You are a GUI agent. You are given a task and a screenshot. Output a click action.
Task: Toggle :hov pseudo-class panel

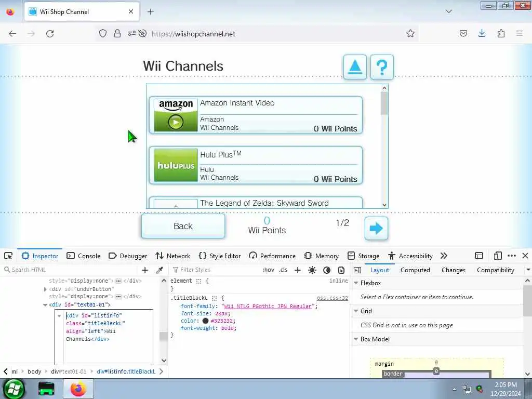point(269,270)
